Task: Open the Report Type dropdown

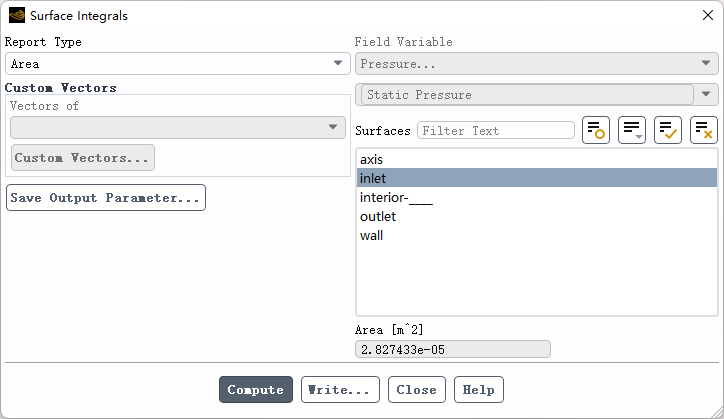Action: click(176, 64)
